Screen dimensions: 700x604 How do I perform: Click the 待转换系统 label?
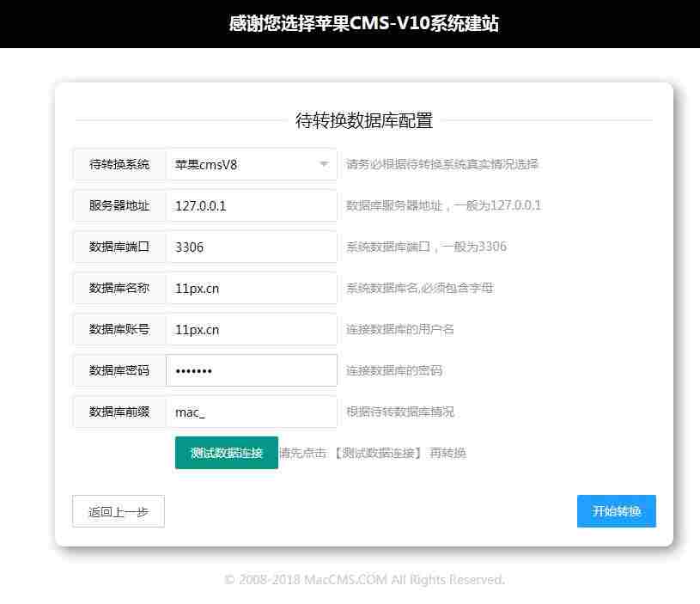click(119, 165)
